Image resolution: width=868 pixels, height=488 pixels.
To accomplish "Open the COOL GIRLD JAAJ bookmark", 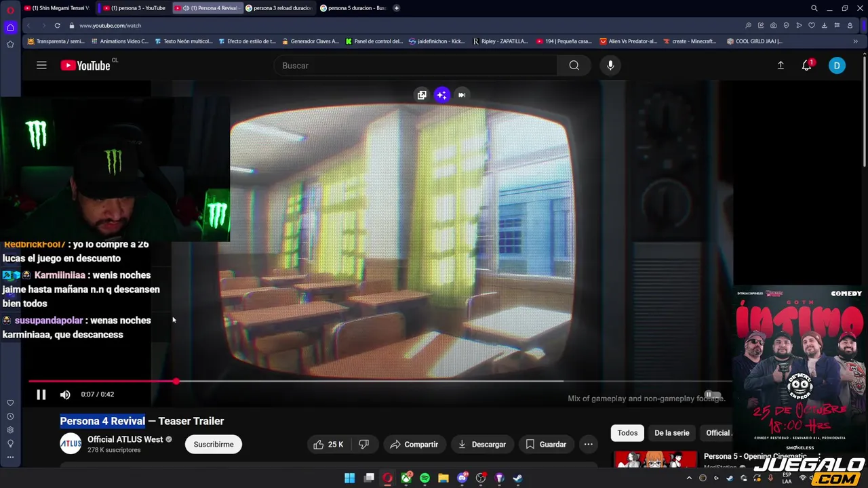I will [x=754, y=41].
